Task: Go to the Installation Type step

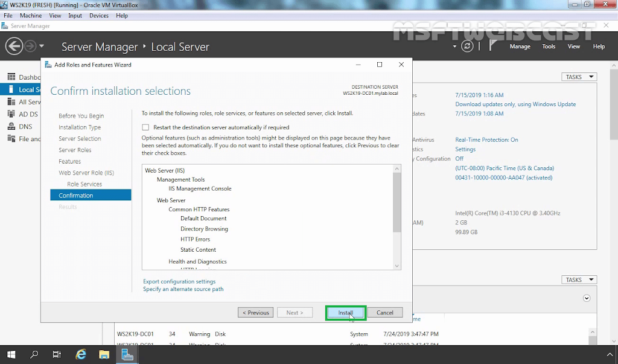Action: (x=80, y=127)
